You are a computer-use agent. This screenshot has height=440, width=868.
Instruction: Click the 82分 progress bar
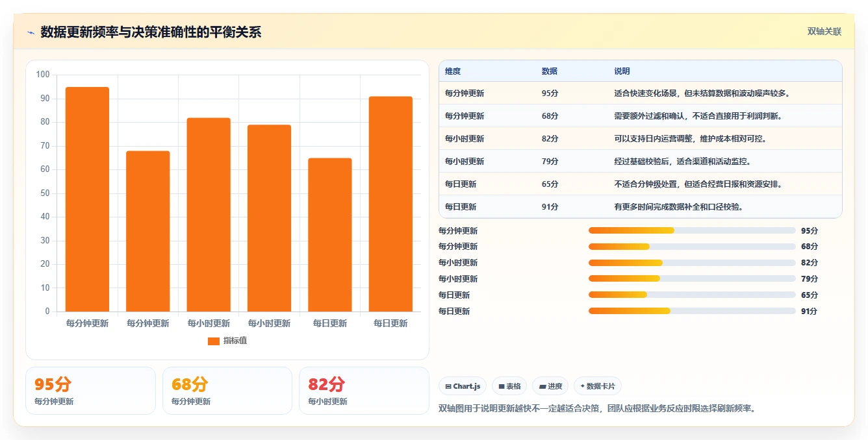[x=692, y=263]
